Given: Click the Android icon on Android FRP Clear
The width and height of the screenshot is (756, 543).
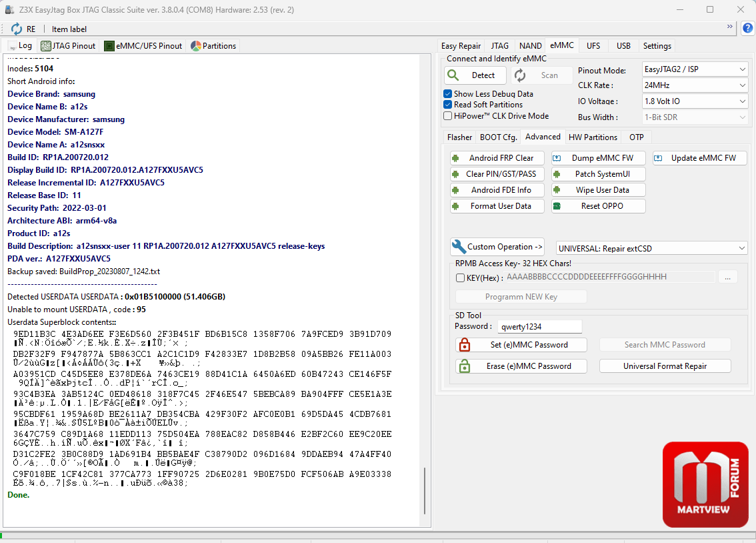Looking at the screenshot, I should (x=455, y=158).
